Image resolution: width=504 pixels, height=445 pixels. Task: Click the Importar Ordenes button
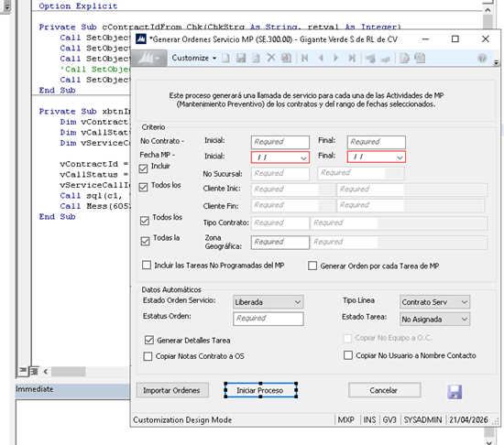click(x=172, y=390)
